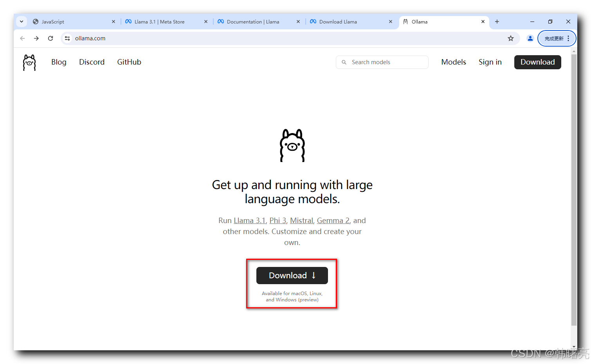Open the Llama 3.1 model link

click(250, 220)
